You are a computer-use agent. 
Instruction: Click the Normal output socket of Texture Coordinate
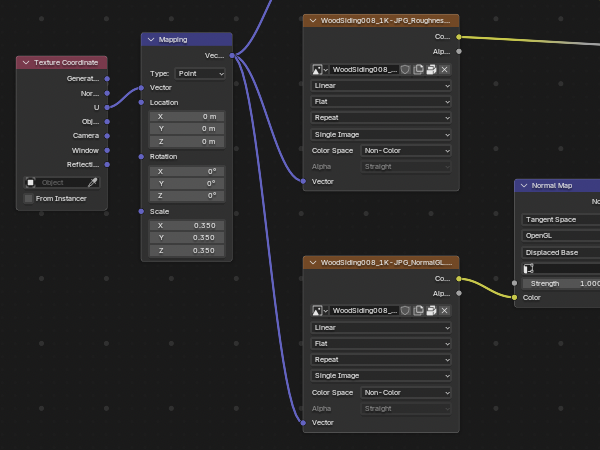pyautogui.click(x=107, y=93)
